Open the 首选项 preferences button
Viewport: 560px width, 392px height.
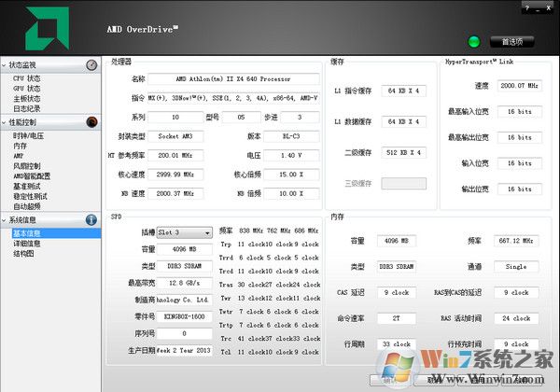coord(512,41)
